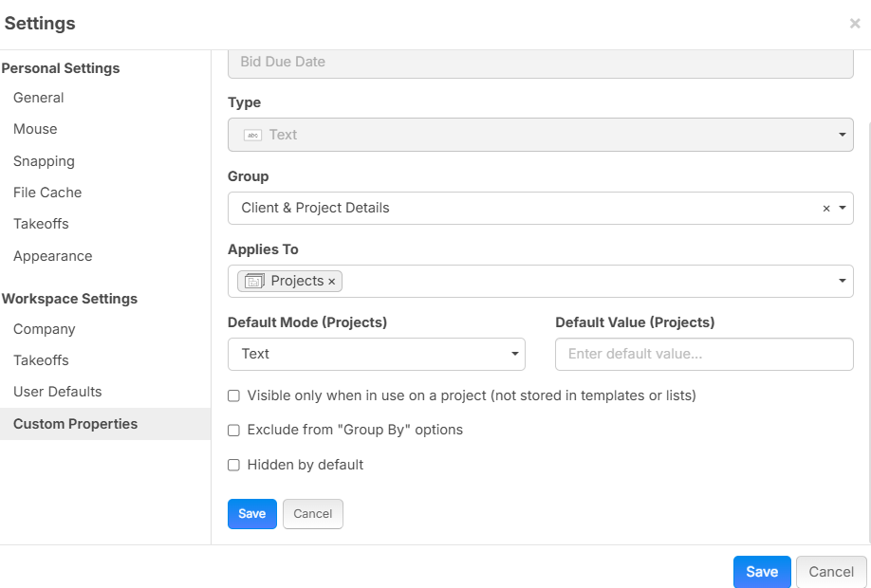Enable Visible only when in use on project
Screen dimensions: 871x588
tap(233, 395)
